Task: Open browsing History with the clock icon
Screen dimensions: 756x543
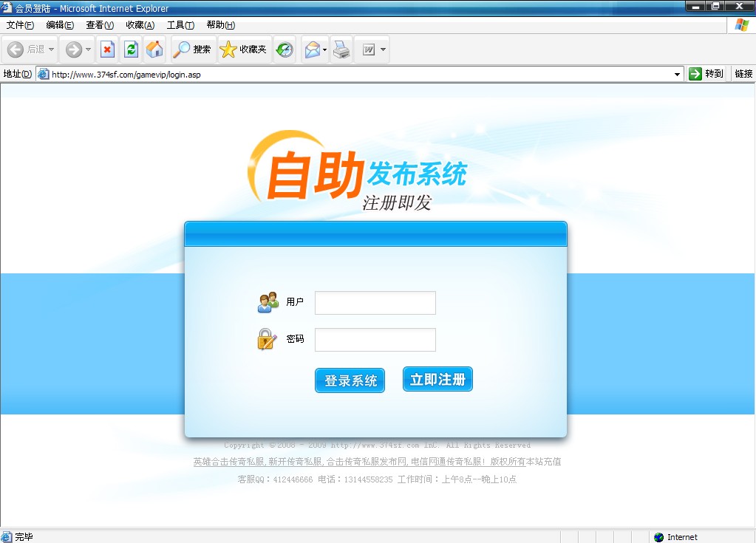Action: 284,49
